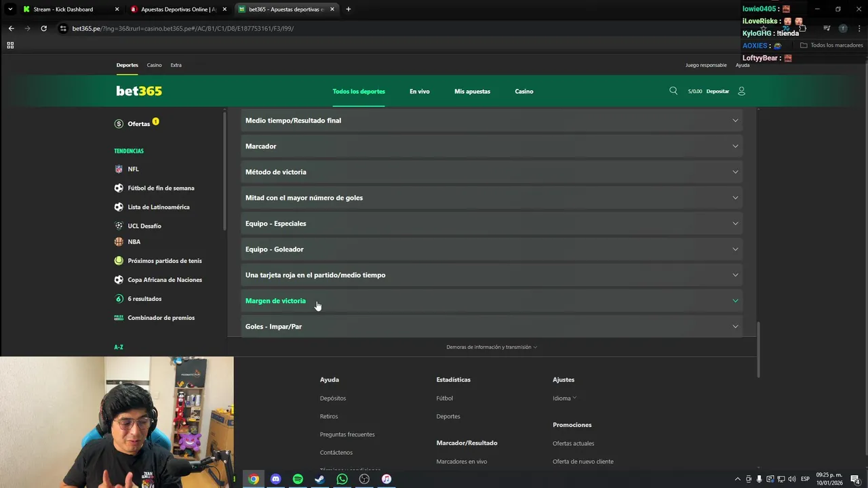Image resolution: width=868 pixels, height=488 pixels.
Task: Click the browser address bar URL
Action: pos(183,28)
